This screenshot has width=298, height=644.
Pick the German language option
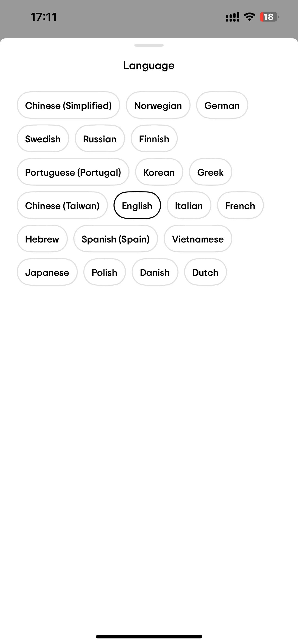222,105
